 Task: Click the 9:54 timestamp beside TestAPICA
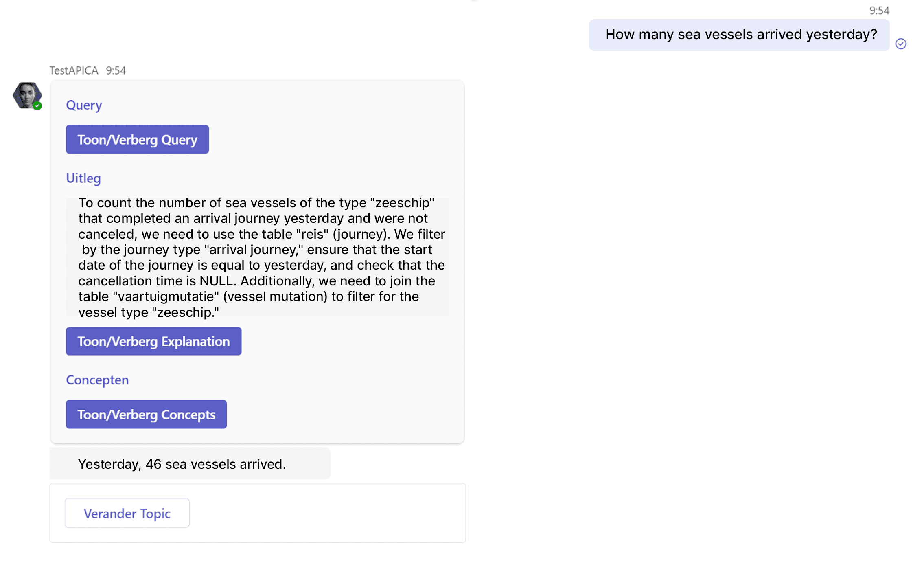116,70
